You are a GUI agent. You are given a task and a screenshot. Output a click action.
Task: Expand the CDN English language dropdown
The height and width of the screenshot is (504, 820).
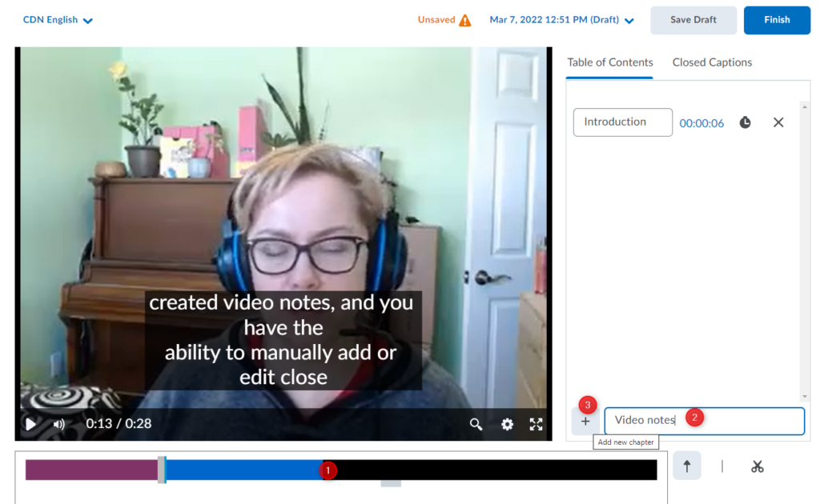(x=58, y=20)
